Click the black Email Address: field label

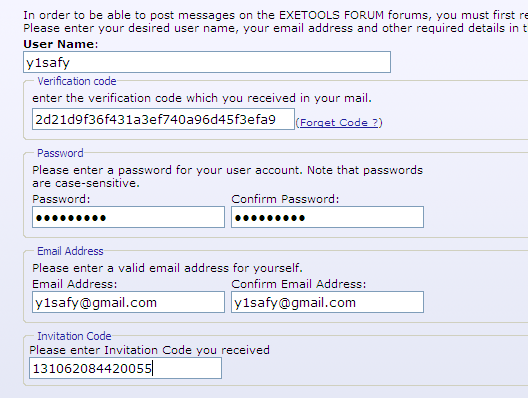tap(75, 284)
